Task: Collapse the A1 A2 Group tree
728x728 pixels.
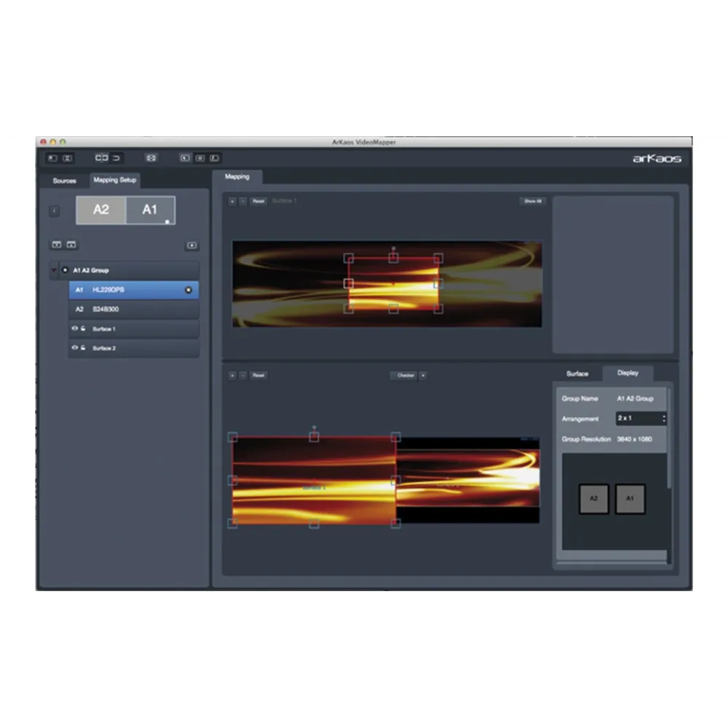Action: [54, 270]
